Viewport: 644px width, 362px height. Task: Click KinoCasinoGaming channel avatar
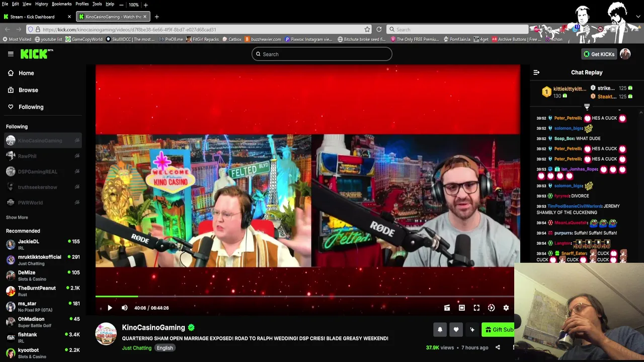(106, 333)
